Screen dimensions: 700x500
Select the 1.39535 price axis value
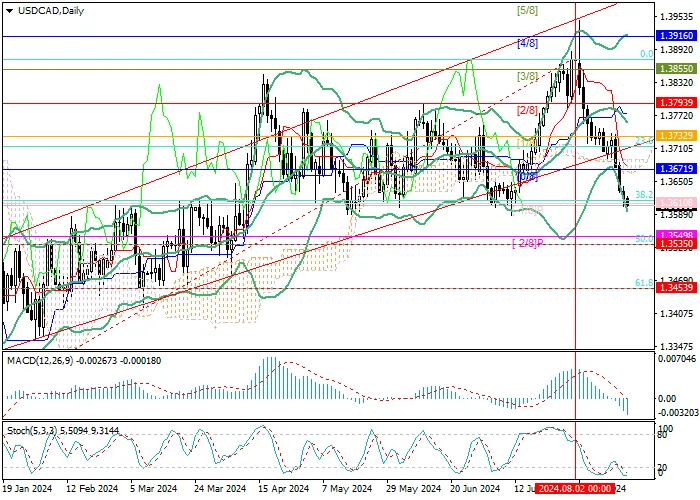click(678, 17)
